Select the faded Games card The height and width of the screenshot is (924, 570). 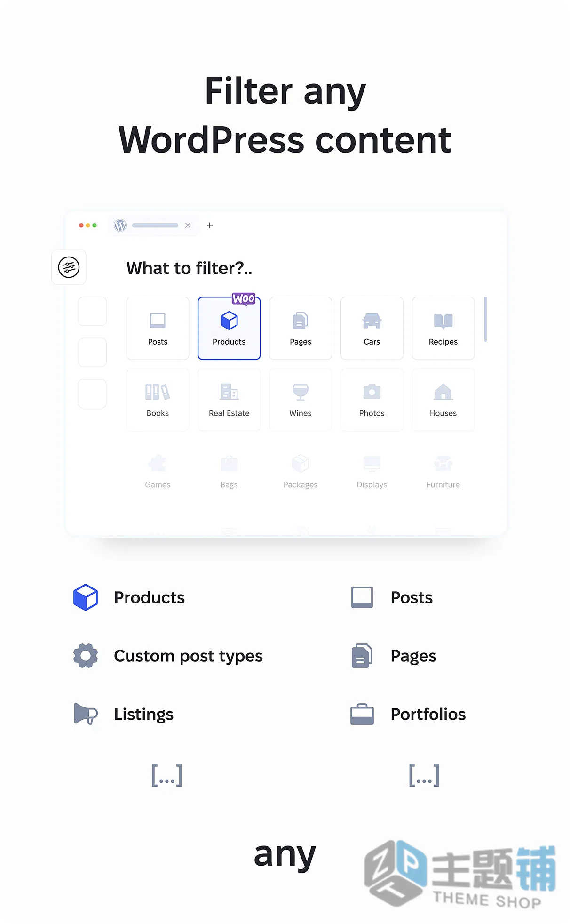tap(158, 471)
